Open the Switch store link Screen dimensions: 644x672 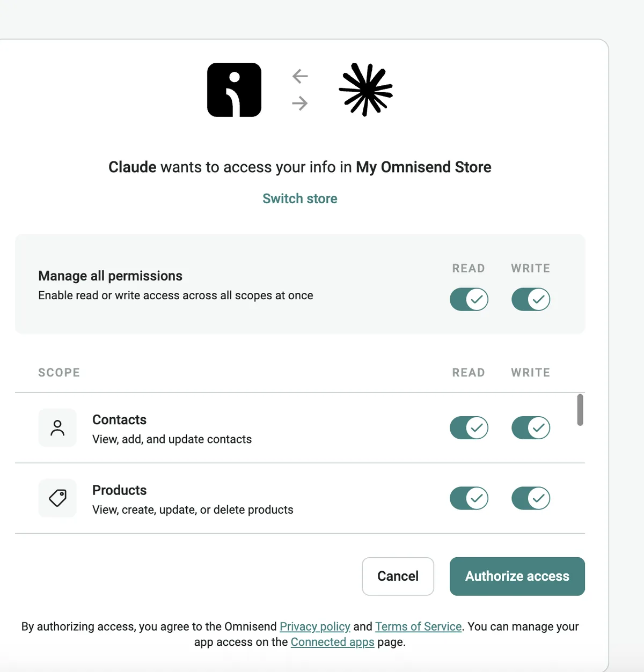(x=300, y=198)
